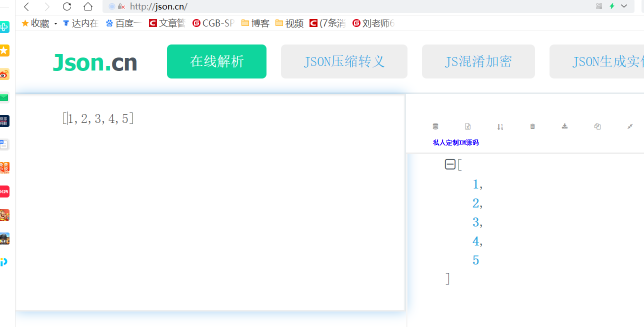This screenshot has height=327, width=644.
Task: Open the green mail sidebar icon
Action: pyautogui.click(x=4, y=97)
